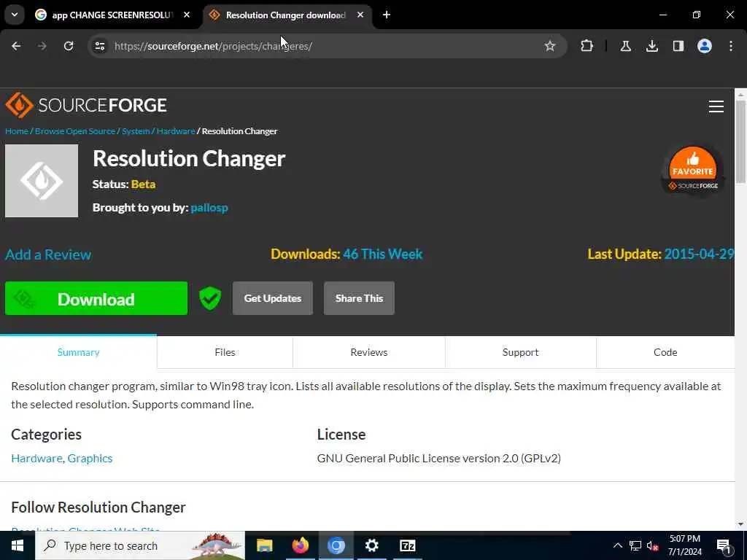The width and height of the screenshot is (747, 560).
Task: Open the Hardware category link
Action: (36, 458)
